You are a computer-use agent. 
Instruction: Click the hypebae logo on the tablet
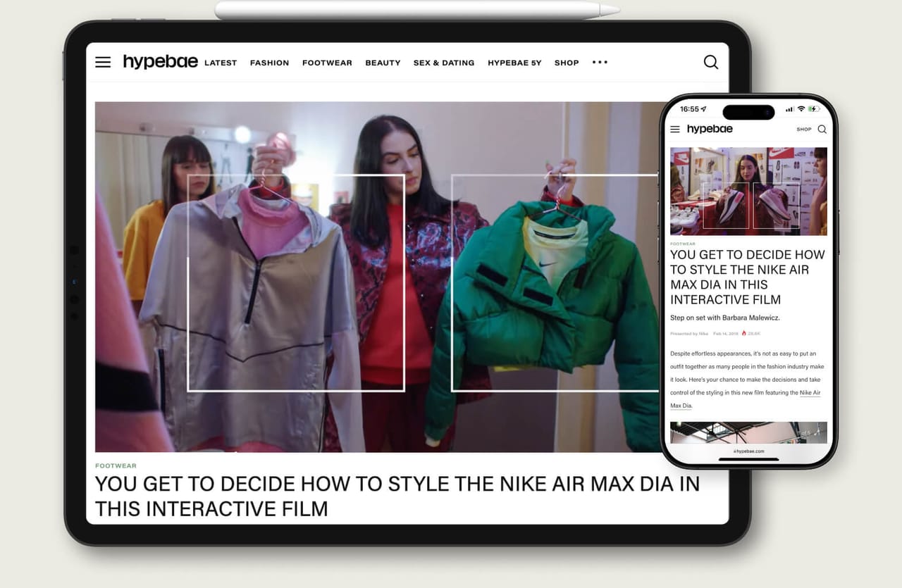160,62
